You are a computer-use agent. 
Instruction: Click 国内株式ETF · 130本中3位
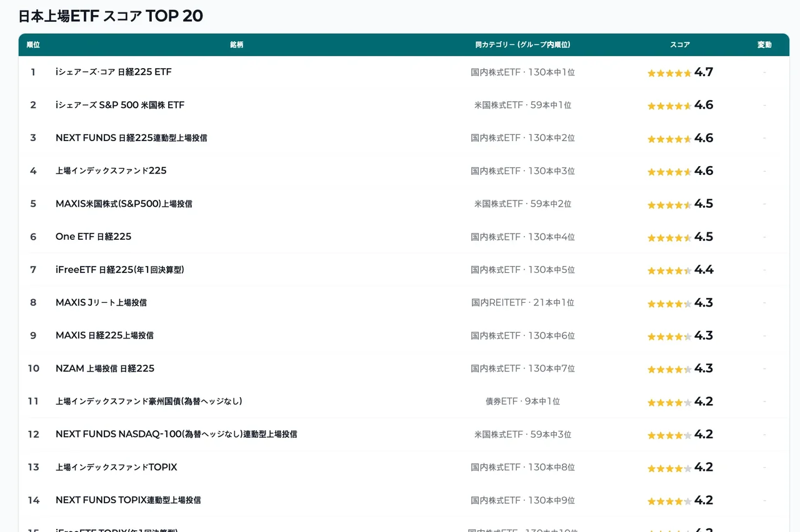522,171
